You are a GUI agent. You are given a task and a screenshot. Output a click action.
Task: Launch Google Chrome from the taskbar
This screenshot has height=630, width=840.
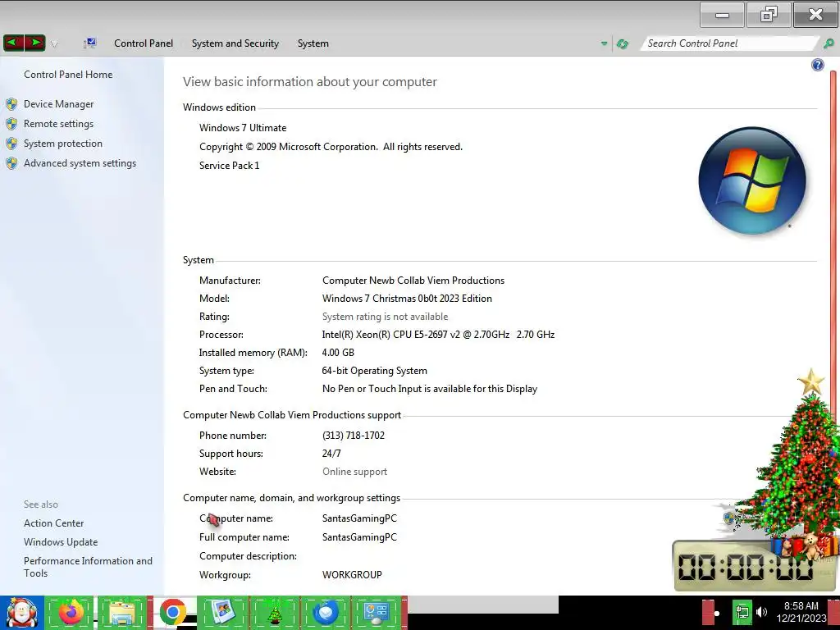[x=172, y=613]
